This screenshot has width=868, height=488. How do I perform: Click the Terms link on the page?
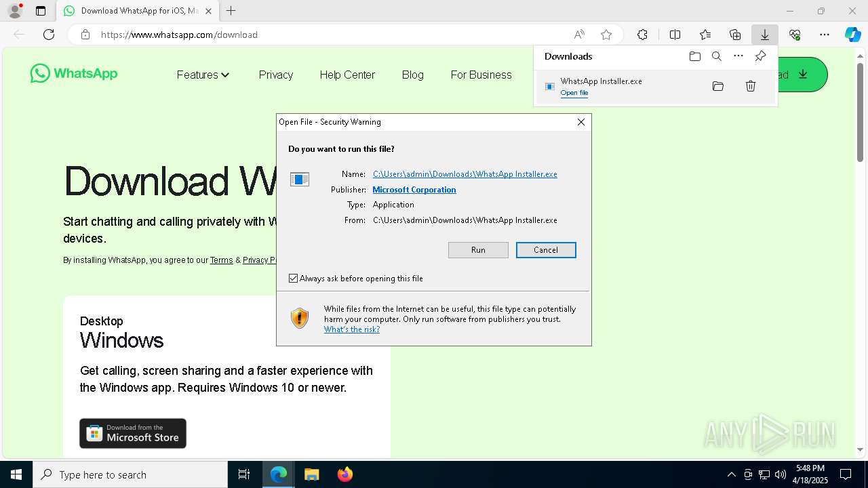click(221, 260)
